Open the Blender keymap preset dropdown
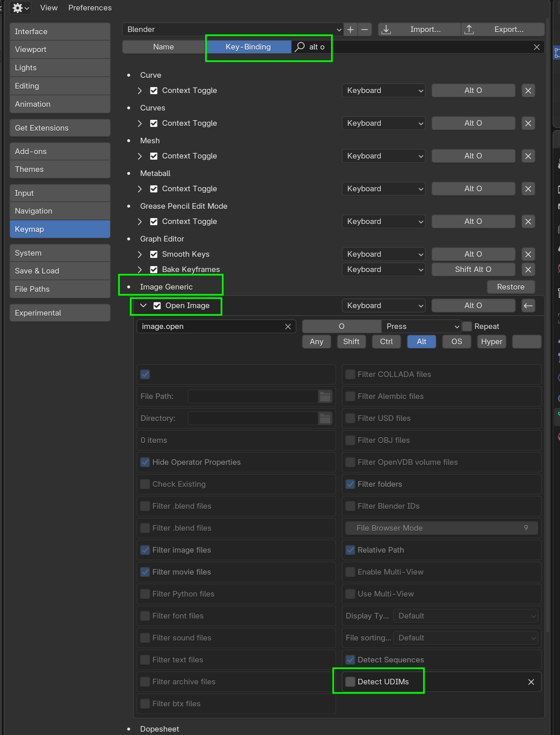This screenshot has width=560, height=735. [233, 29]
